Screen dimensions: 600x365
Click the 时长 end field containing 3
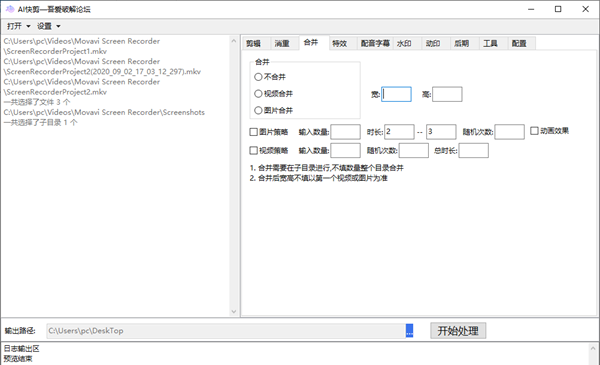pos(441,132)
